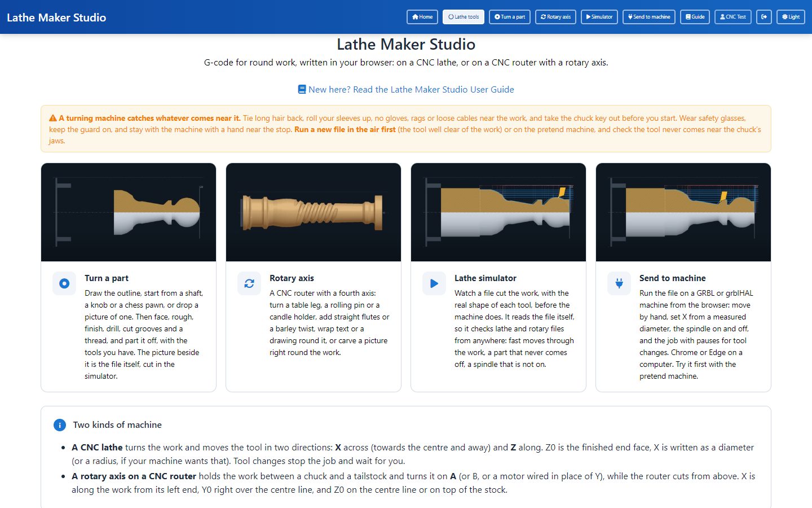Viewport: 812px width, 508px height.
Task: Click 'Run a new file in the air first' text
Action: [345, 129]
